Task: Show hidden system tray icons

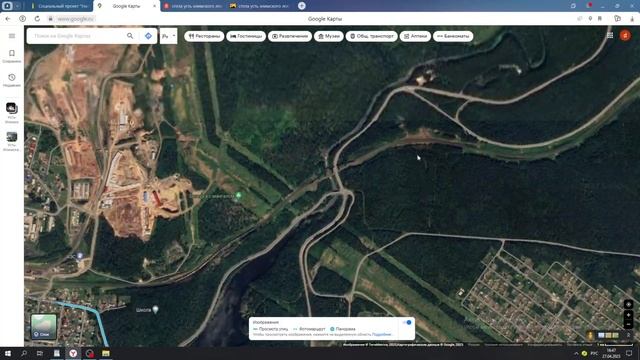Action: (x=576, y=353)
